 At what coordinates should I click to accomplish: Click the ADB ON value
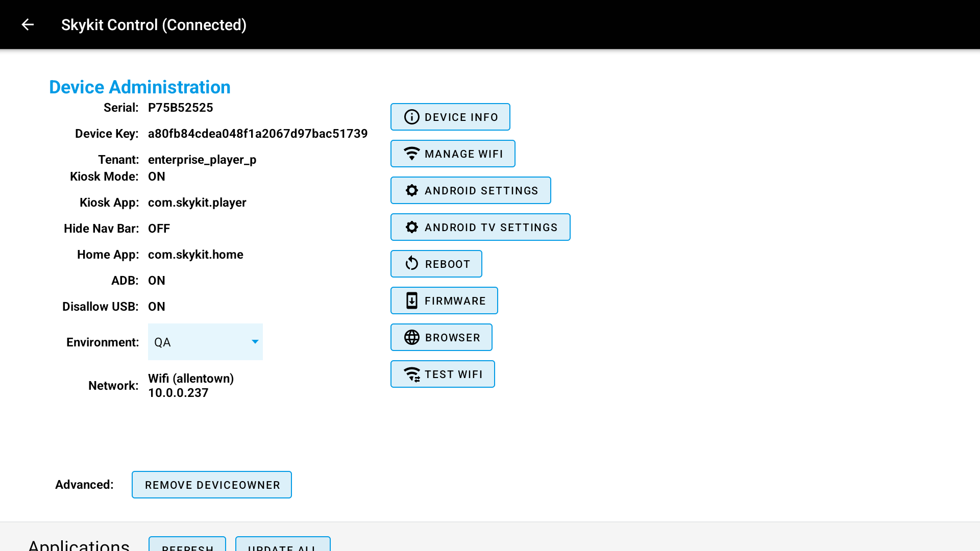coord(157,281)
